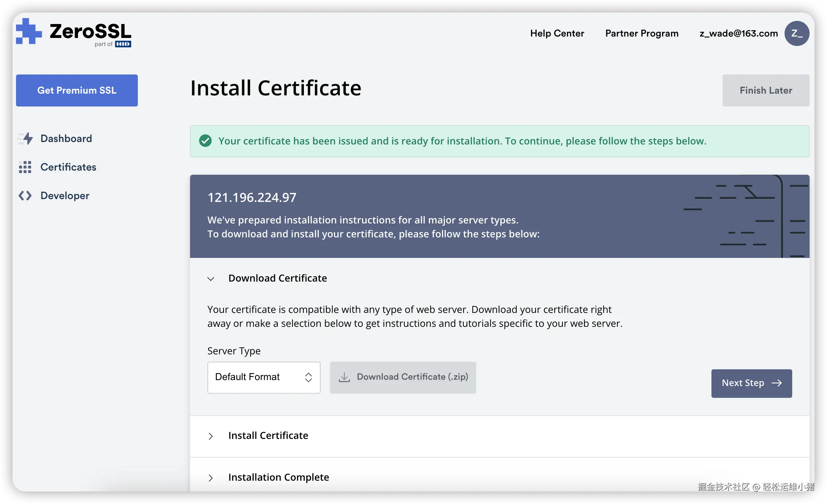This screenshot has height=504, width=827.
Task: Click the ZeroSSL cross logo icon
Action: coord(29,32)
